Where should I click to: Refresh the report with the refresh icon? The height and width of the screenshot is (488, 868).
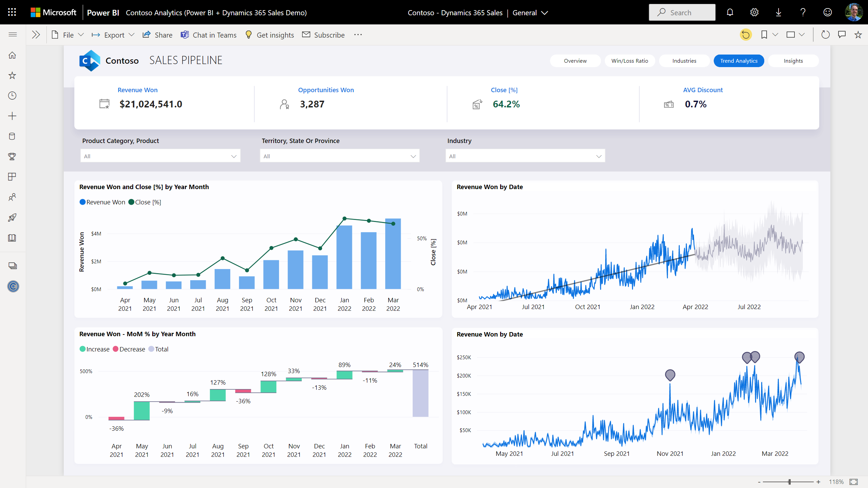coord(826,34)
